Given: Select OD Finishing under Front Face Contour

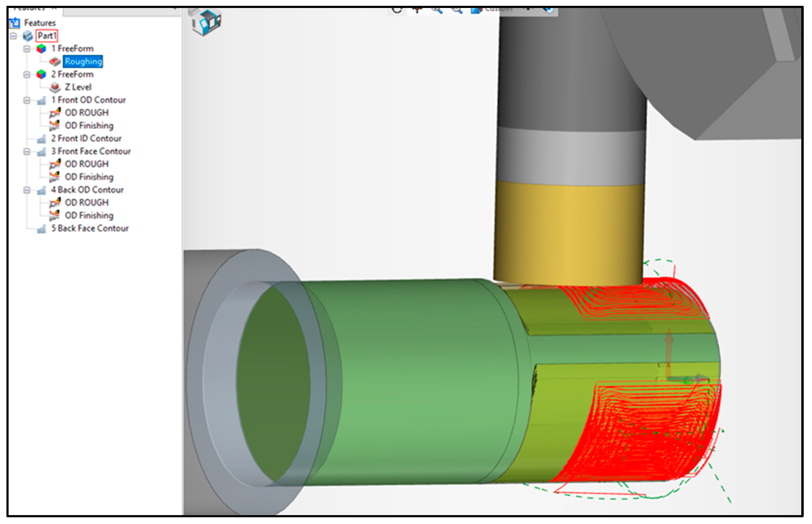Looking at the screenshot, I should [x=89, y=177].
